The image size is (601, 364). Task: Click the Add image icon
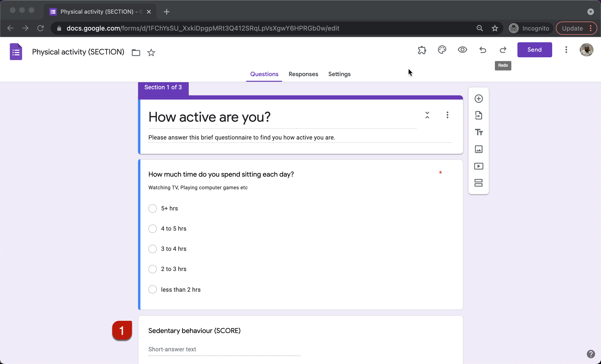(478, 149)
